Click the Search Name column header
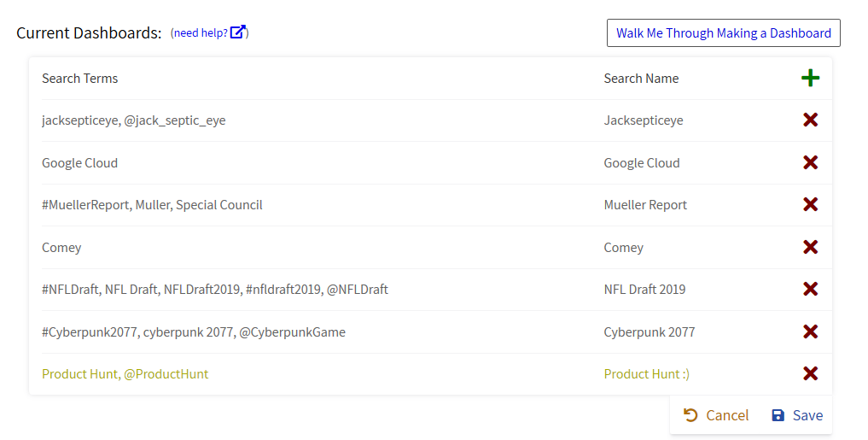 (x=641, y=78)
